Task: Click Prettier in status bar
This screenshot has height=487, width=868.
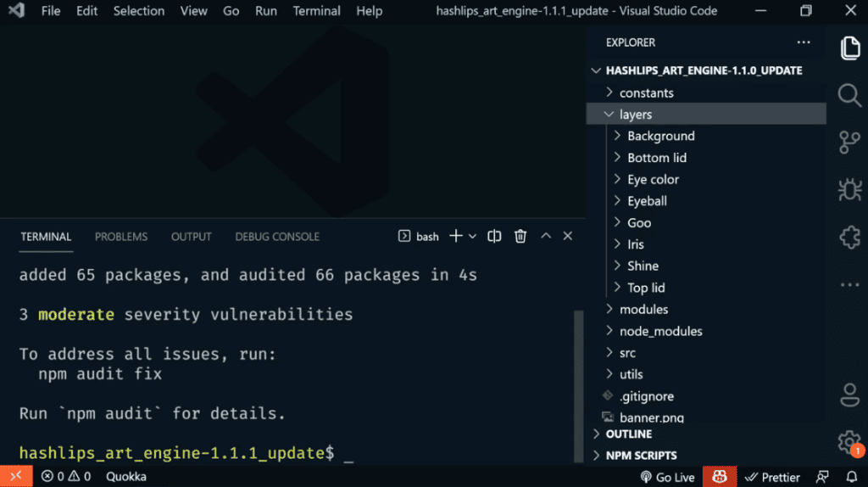Action: point(772,477)
